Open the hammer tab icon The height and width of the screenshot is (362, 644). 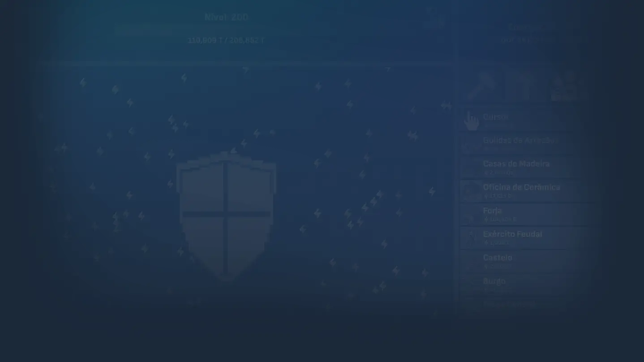(x=481, y=86)
